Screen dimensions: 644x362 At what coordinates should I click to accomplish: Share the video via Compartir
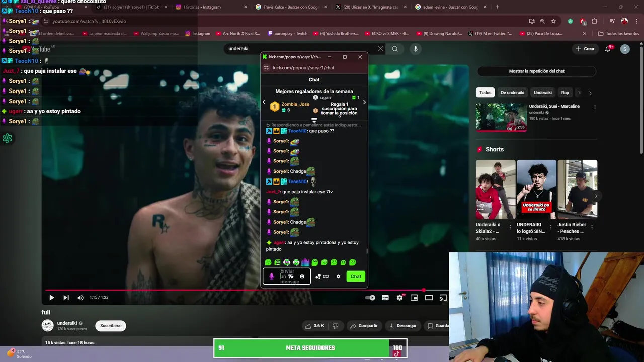pyautogui.click(x=364, y=326)
